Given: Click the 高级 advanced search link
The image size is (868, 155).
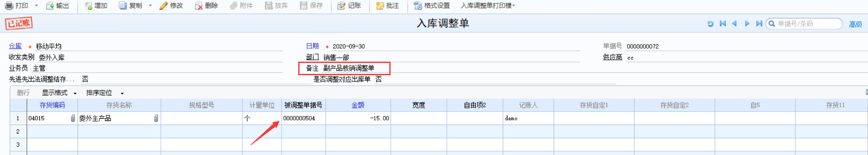Looking at the screenshot, I should [x=855, y=24].
